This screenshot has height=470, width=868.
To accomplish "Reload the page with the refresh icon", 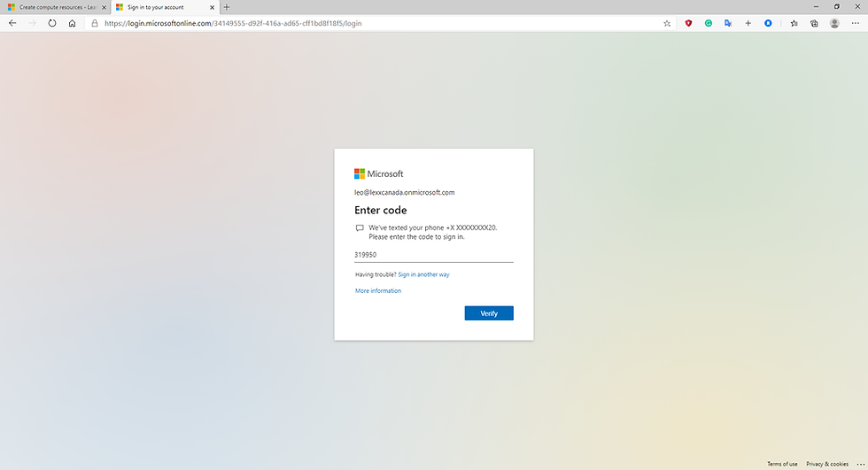I will pos(52,23).
